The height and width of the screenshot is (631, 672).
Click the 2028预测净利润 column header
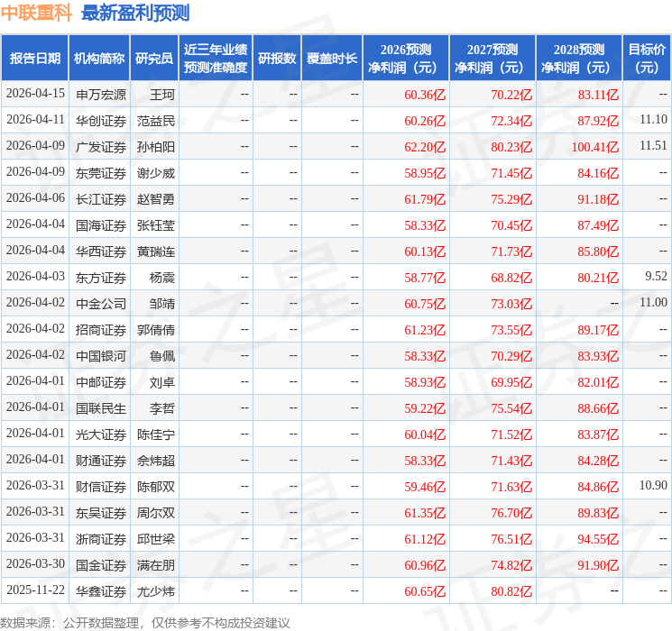(x=578, y=59)
